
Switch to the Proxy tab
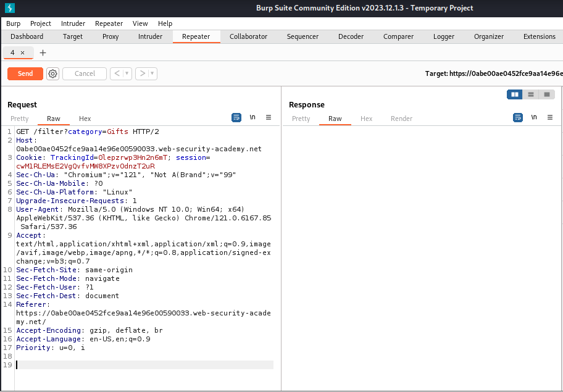click(x=111, y=36)
